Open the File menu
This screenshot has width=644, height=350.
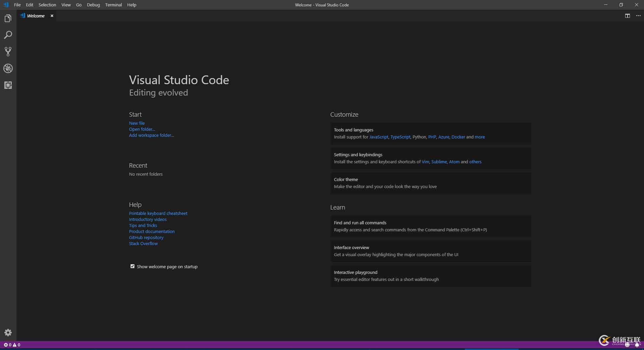pyautogui.click(x=17, y=5)
